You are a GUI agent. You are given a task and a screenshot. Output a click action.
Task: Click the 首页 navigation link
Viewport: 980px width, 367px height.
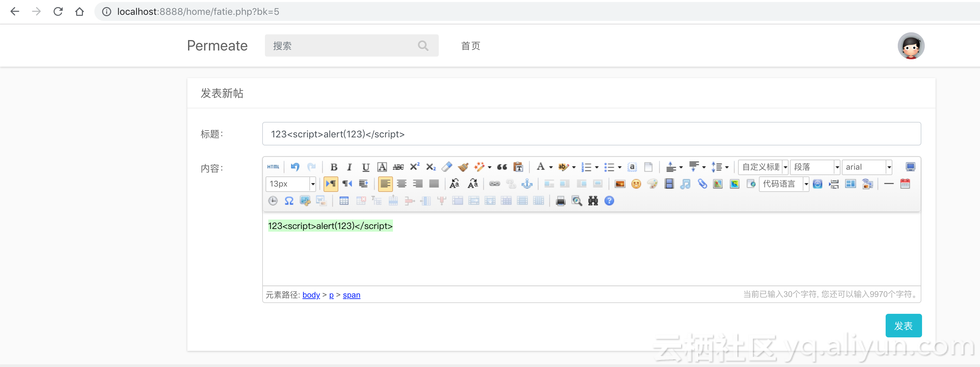[x=470, y=46]
